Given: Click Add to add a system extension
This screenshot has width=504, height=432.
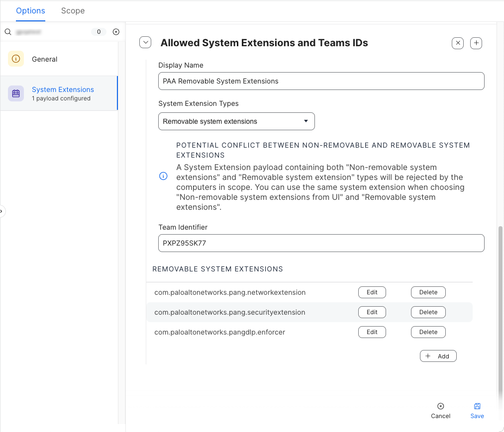Looking at the screenshot, I should 438,356.
